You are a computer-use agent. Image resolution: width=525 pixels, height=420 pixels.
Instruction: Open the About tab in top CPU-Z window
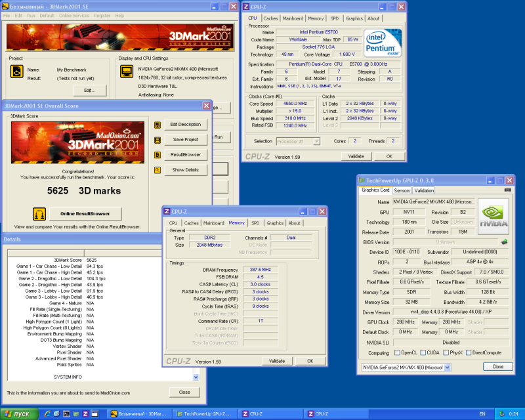point(373,19)
